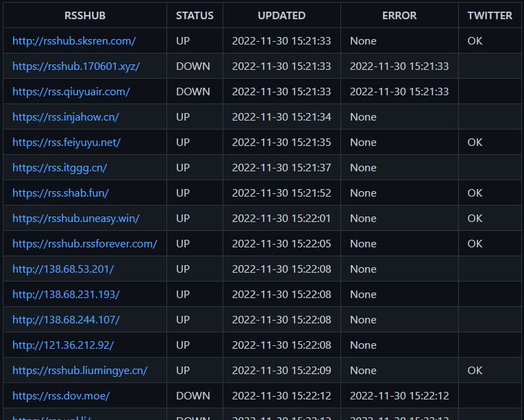The image size is (524, 420).
Task: Click the RSSHUB column header
Action: tap(85, 15)
